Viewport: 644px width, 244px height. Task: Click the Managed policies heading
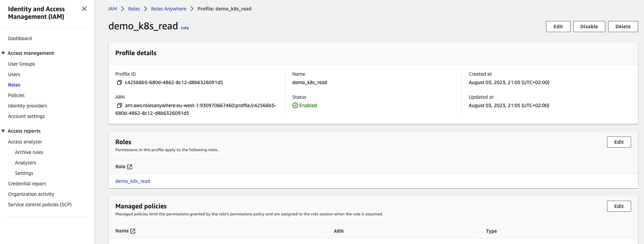(x=141, y=206)
